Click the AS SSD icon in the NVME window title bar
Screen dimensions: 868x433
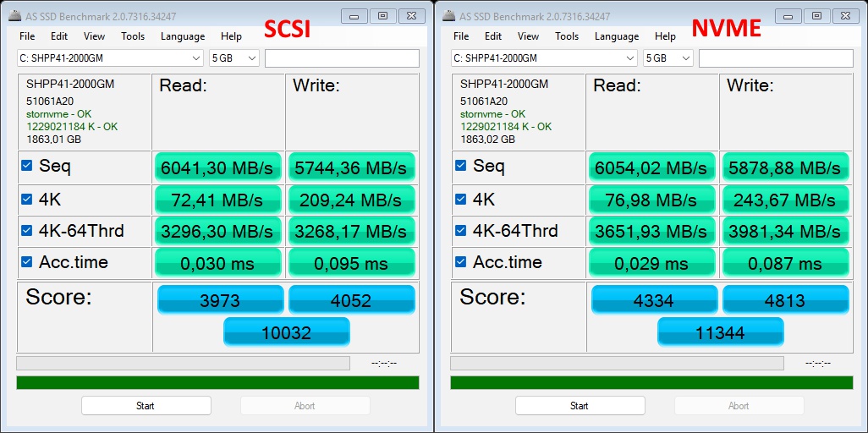(448, 16)
